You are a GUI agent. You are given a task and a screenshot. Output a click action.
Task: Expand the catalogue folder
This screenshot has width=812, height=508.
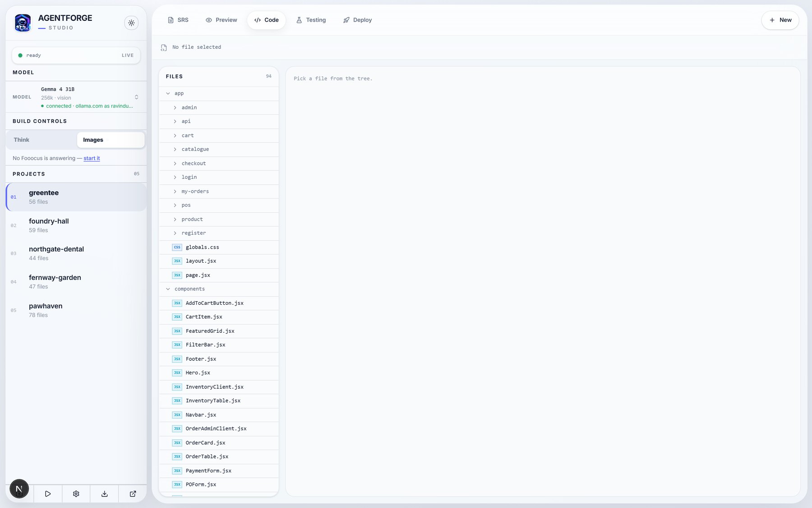coord(219,149)
